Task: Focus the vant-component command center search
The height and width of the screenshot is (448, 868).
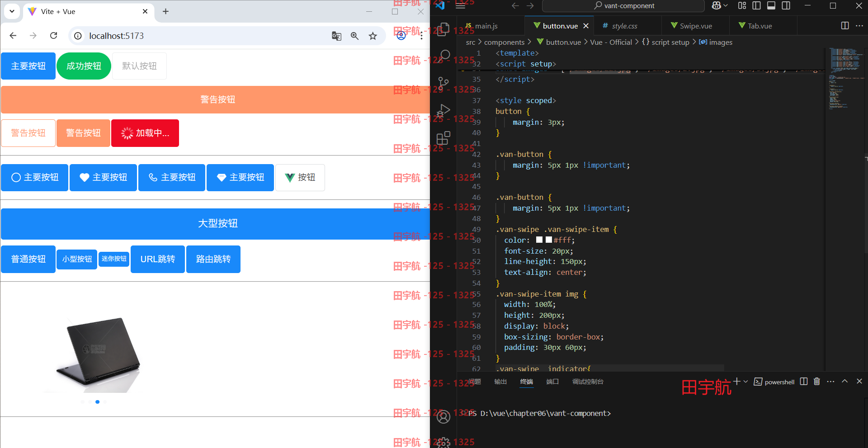Action: pyautogui.click(x=623, y=5)
